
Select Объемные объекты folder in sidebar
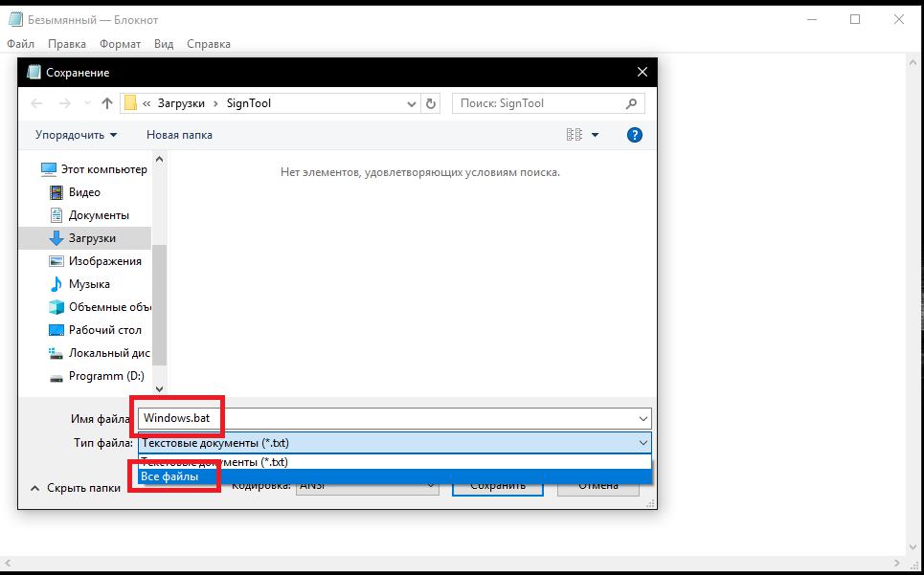tap(99, 307)
